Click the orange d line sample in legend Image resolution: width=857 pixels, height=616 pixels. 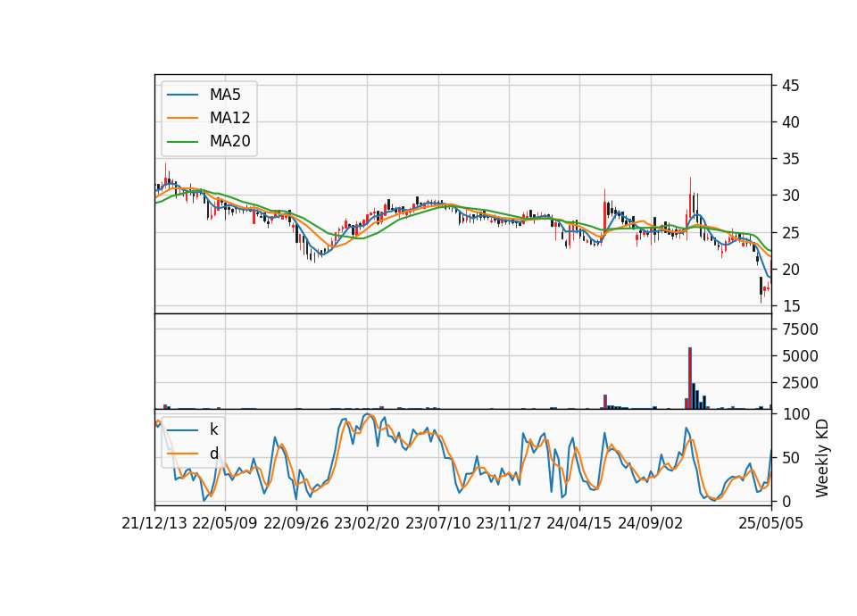click(182, 454)
